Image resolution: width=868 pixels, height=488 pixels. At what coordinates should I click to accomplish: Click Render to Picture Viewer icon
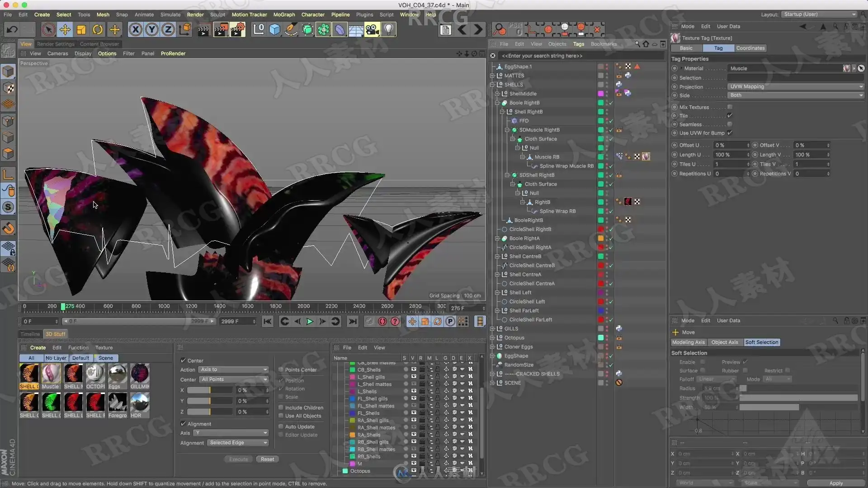pos(221,30)
